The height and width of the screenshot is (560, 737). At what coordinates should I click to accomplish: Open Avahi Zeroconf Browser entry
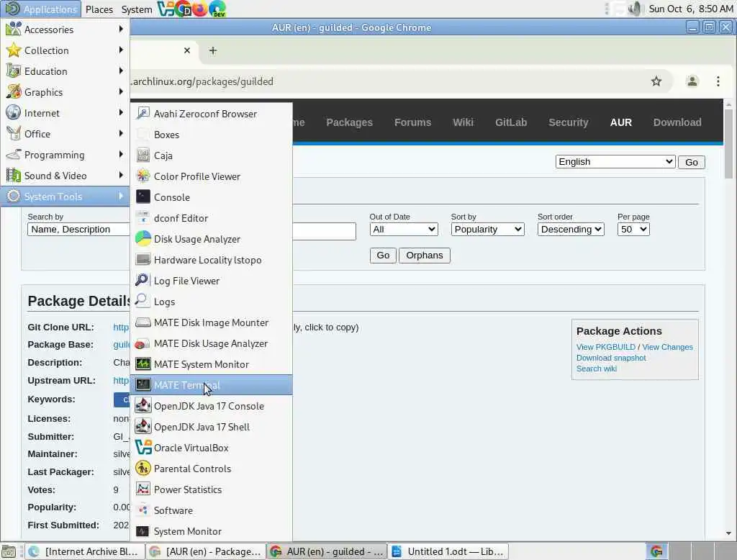click(x=211, y=114)
